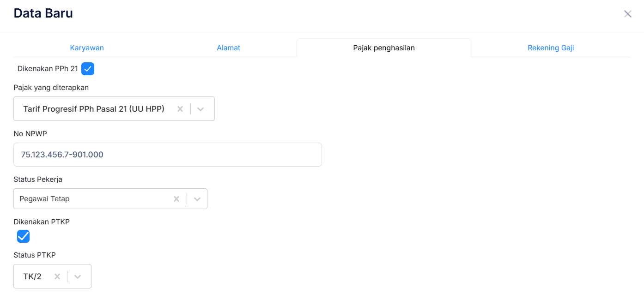
Task: Click the No NPWP number field
Action: (x=167, y=155)
